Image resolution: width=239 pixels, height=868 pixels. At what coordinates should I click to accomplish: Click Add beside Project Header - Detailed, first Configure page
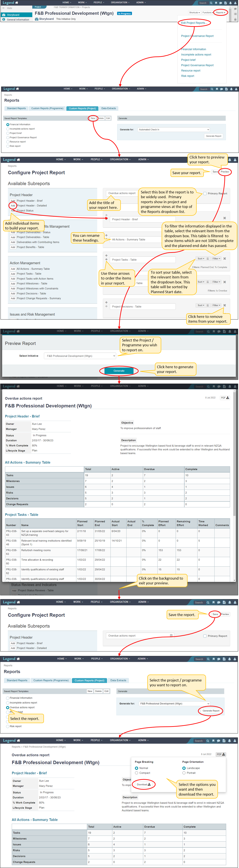tap(13, 206)
